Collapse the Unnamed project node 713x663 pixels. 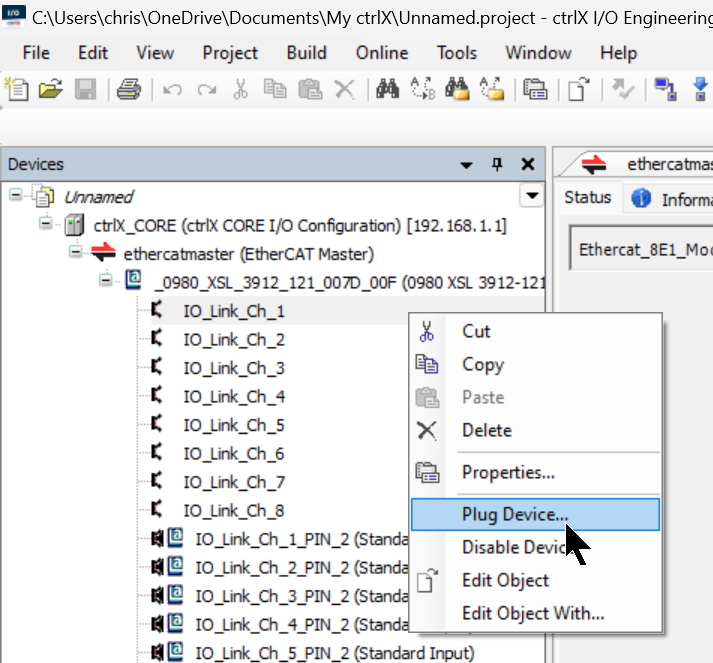(x=15, y=196)
